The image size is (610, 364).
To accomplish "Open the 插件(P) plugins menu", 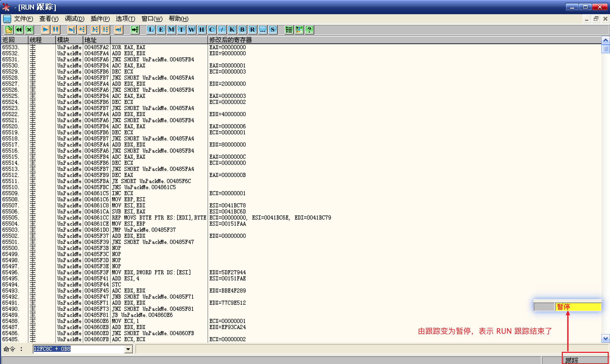I will pos(100,19).
